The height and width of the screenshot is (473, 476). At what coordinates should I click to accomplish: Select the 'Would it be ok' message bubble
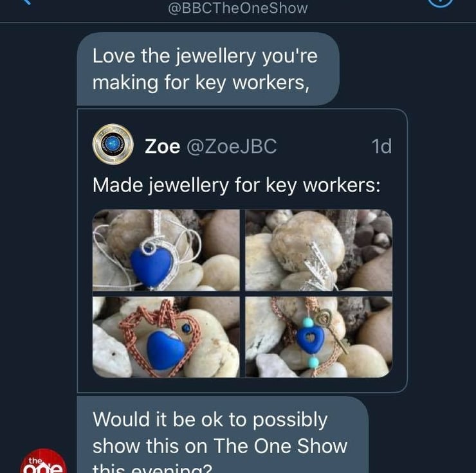click(223, 435)
